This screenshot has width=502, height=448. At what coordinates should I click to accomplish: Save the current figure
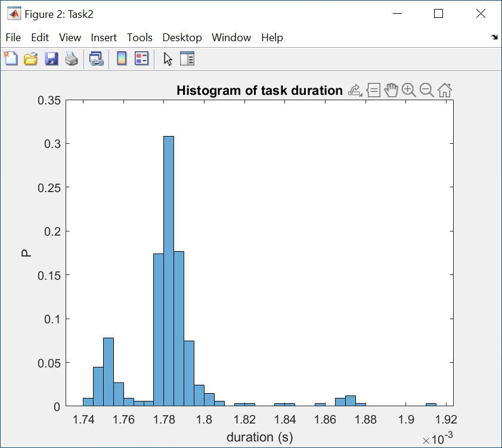(51, 58)
